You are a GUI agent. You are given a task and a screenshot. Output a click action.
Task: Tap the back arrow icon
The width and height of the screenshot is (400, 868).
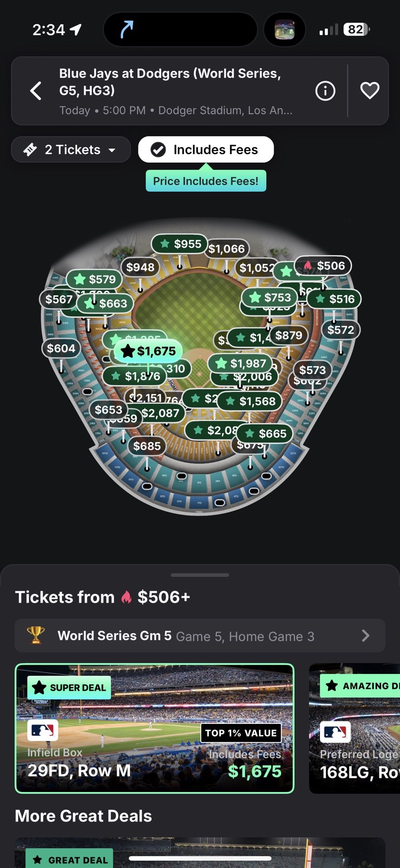(36, 91)
